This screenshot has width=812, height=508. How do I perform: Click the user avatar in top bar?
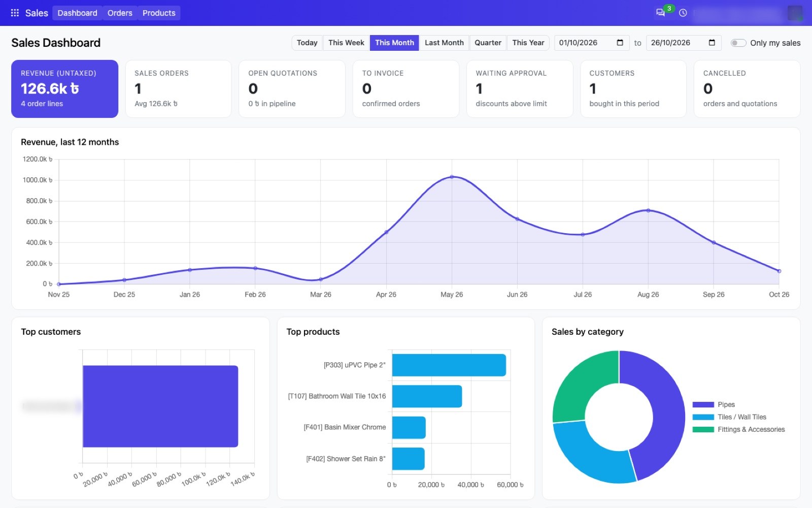tap(795, 13)
